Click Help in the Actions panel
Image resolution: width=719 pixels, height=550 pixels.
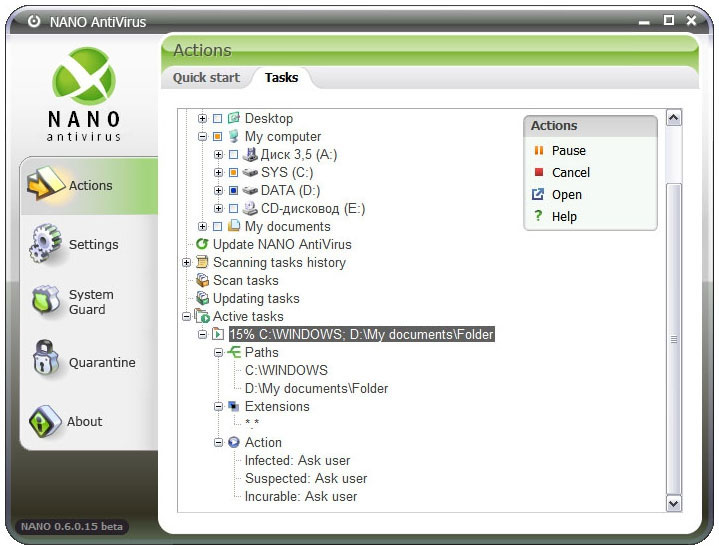(x=564, y=217)
